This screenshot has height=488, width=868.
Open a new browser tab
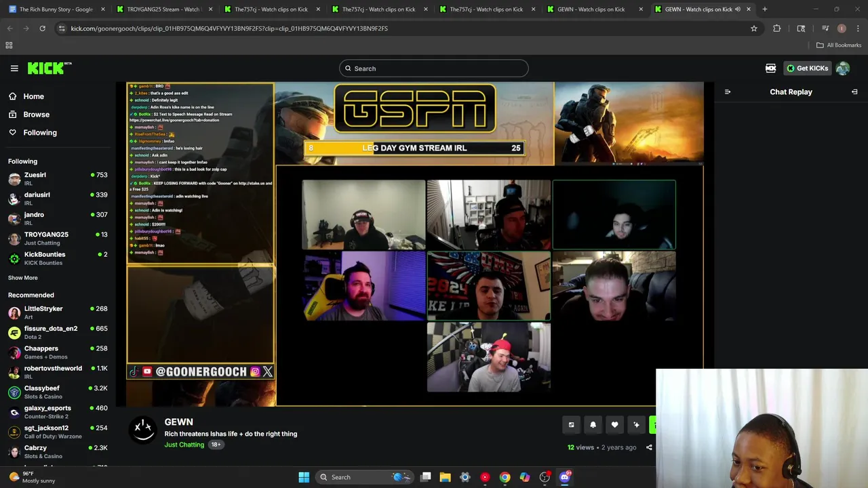(x=764, y=9)
